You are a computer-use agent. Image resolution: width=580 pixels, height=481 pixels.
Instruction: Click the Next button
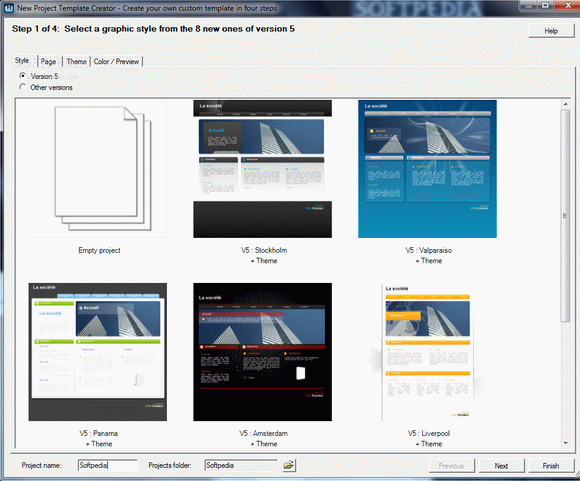coord(501,466)
